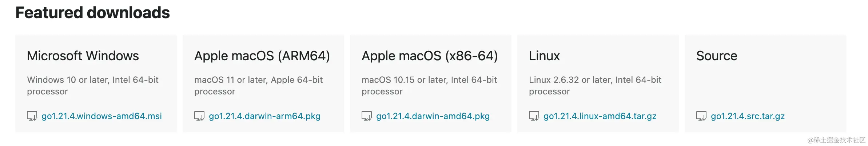
Task: Click the Windows 10 or later requirement text
Action: [x=93, y=86]
